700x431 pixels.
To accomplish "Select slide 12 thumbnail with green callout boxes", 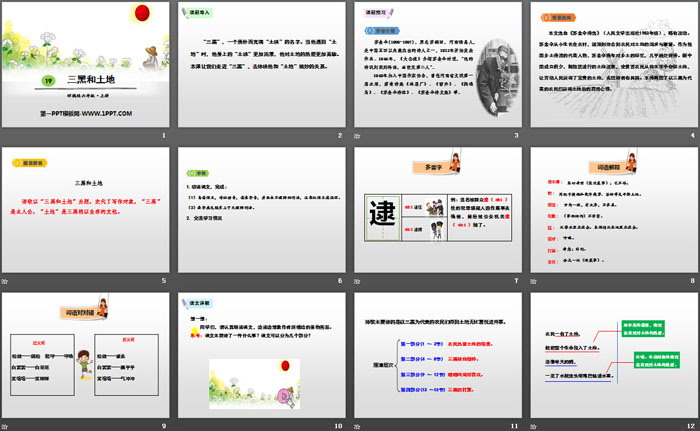I will point(614,356).
